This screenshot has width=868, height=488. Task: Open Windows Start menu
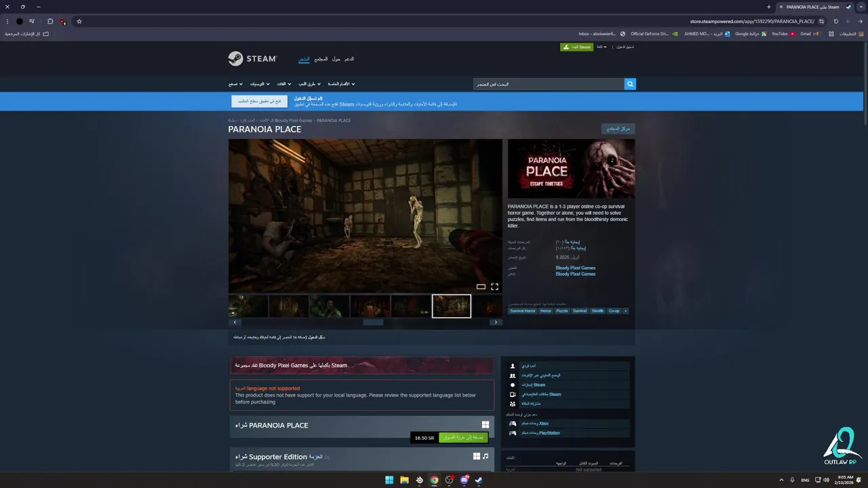coord(389,480)
